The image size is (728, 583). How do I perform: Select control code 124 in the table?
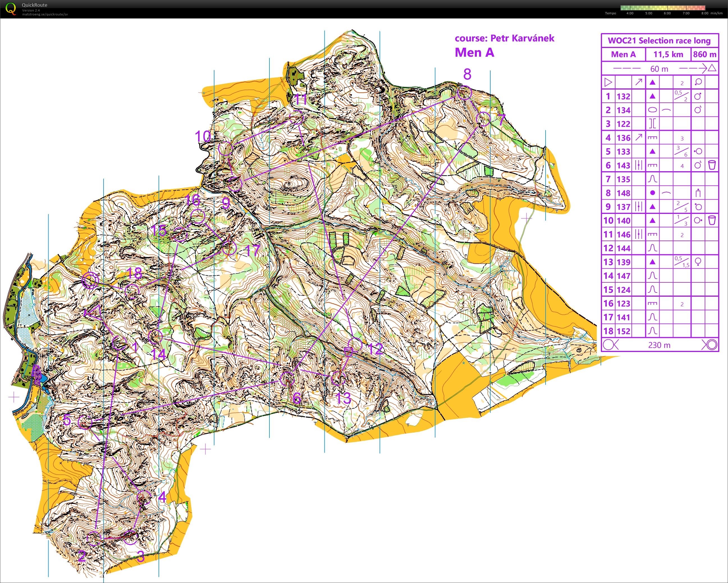coord(623,289)
